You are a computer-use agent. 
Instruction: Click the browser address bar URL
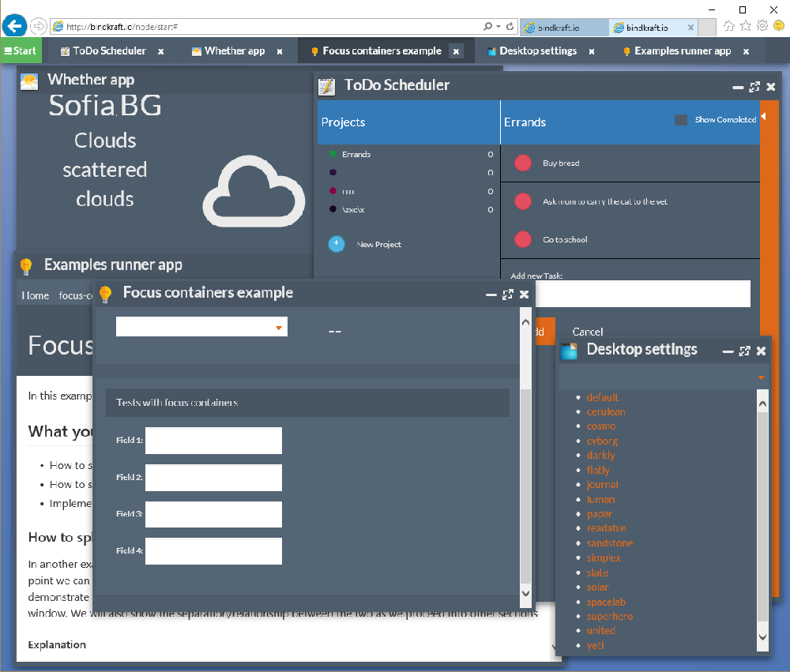tap(122, 27)
